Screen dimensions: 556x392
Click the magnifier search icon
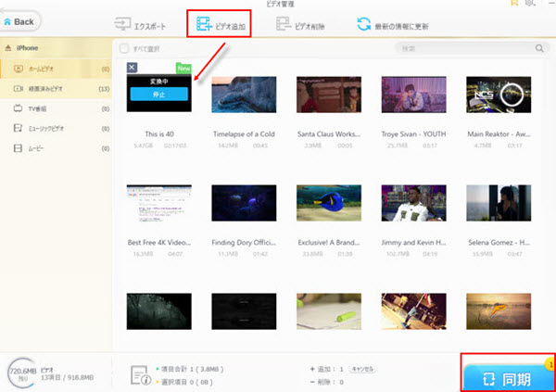(x=539, y=48)
